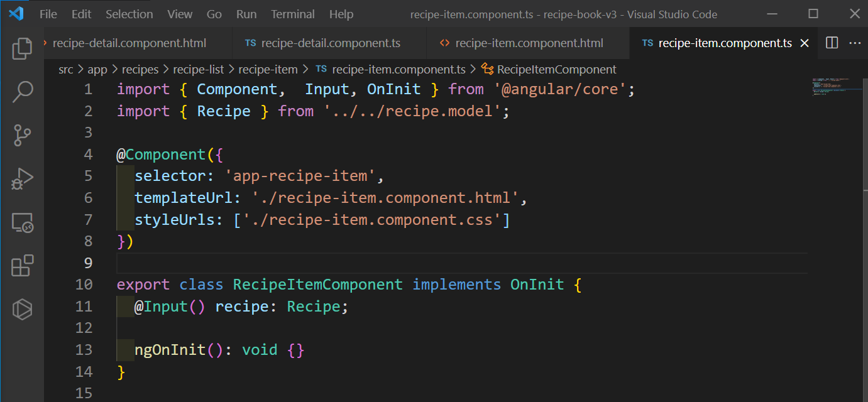Open the Run menu
The image size is (868, 402).
click(x=246, y=14)
